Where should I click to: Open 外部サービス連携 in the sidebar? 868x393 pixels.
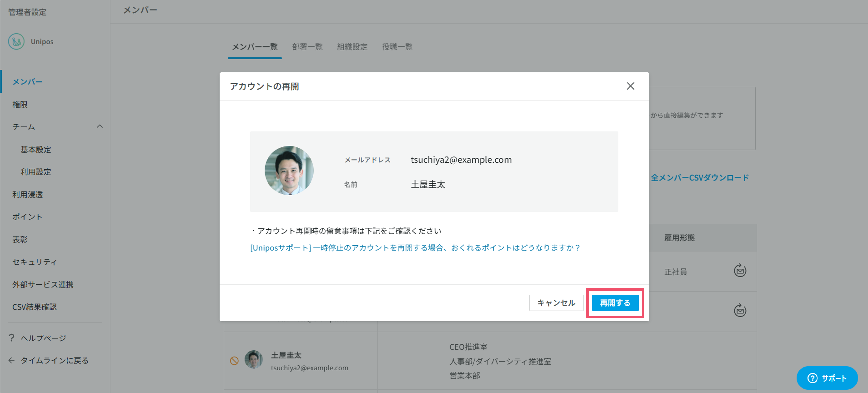[x=43, y=284]
